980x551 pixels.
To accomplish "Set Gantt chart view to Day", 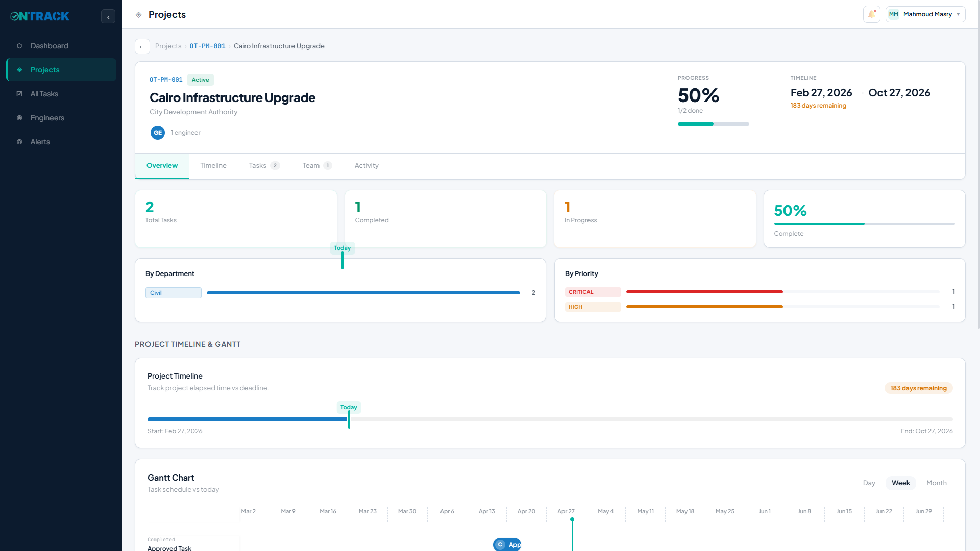I will tap(869, 483).
